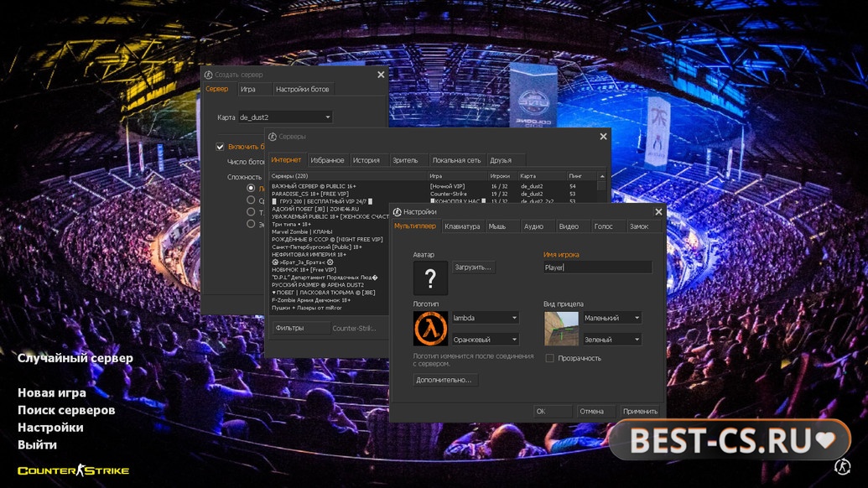Click Выйти in main menu

[x=37, y=445]
